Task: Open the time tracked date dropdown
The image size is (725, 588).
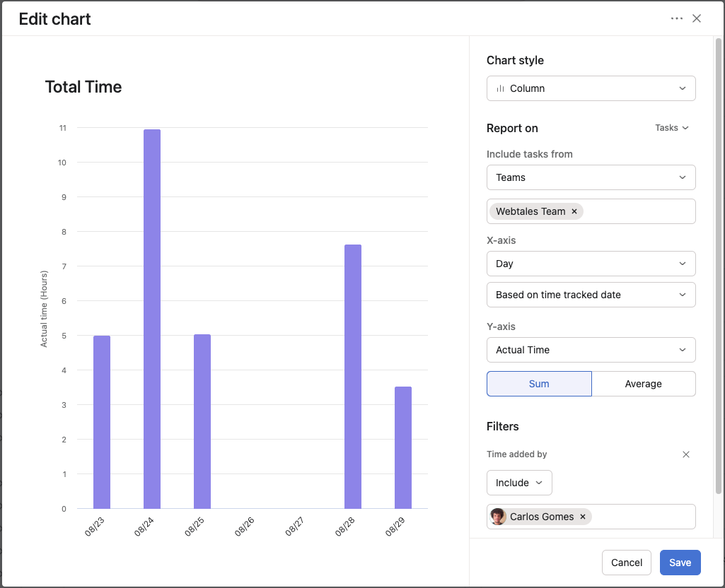Action: (591, 295)
